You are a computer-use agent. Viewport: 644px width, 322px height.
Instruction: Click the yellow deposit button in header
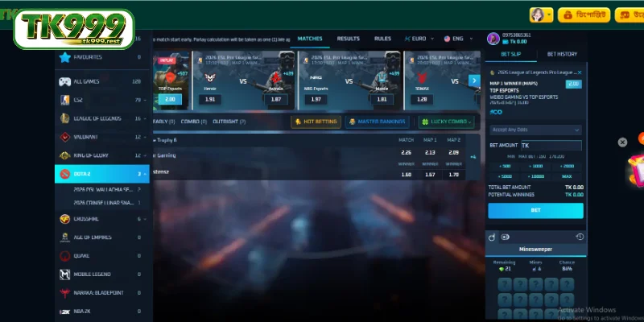tap(584, 15)
